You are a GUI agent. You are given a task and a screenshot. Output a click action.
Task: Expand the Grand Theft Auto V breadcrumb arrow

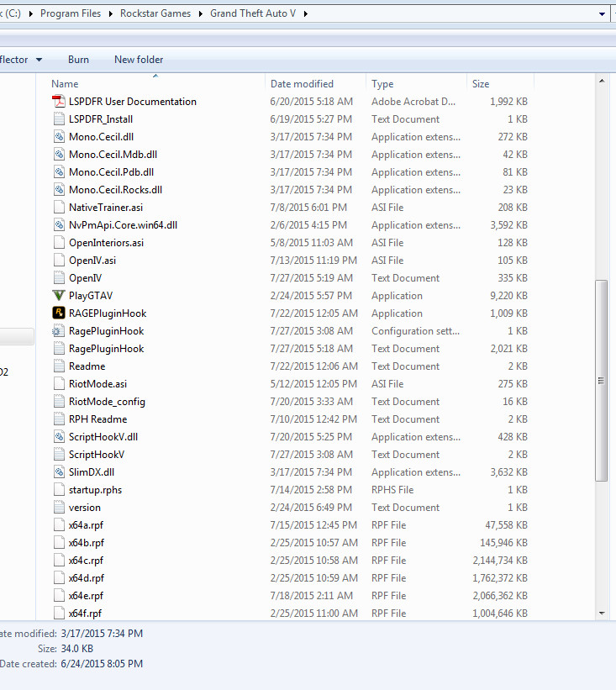pyautogui.click(x=305, y=13)
